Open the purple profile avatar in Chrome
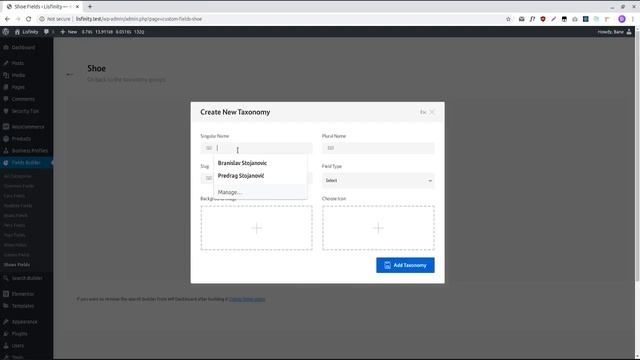This screenshot has width=640, height=360. coord(622,19)
